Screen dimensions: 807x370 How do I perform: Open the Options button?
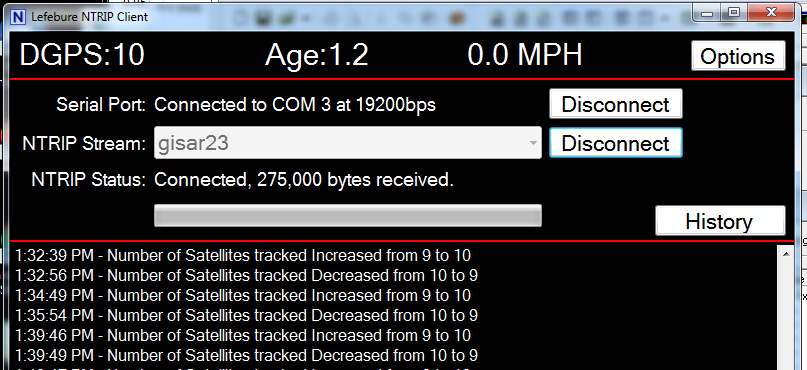tap(738, 56)
